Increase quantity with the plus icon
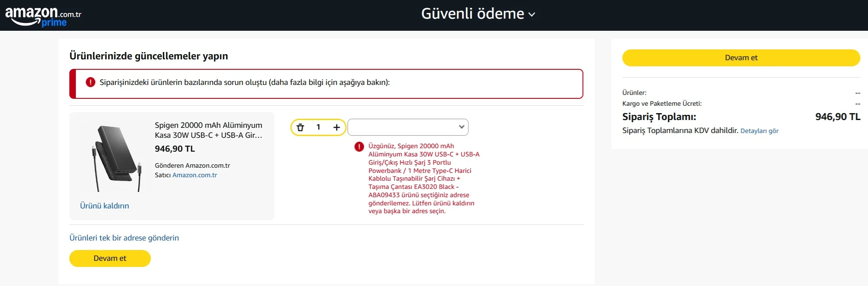 pyautogui.click(x=336, y=127)
